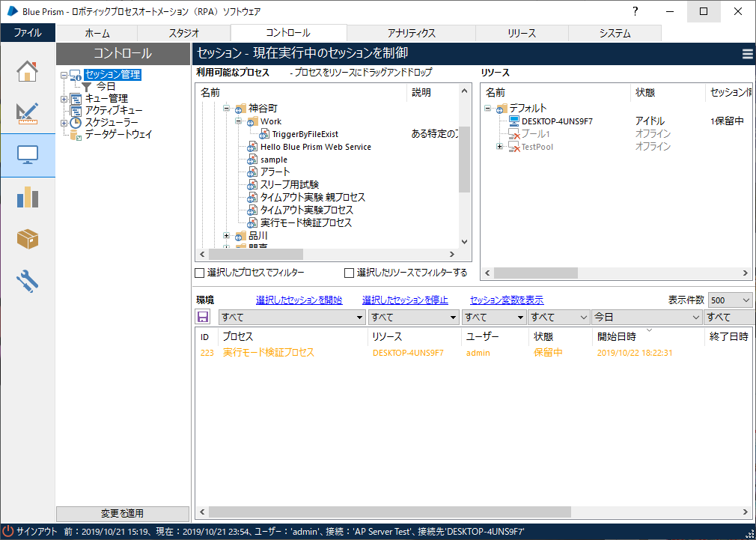
Task: Click the process list vertical scrollbar thumb
Action: 464,160
